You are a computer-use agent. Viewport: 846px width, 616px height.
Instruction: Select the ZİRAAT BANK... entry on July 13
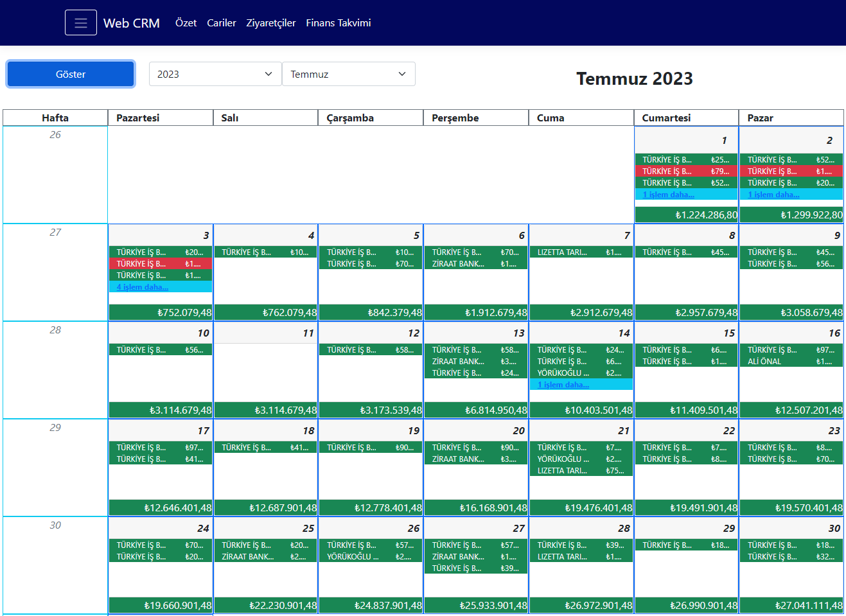tap(476, 362)
